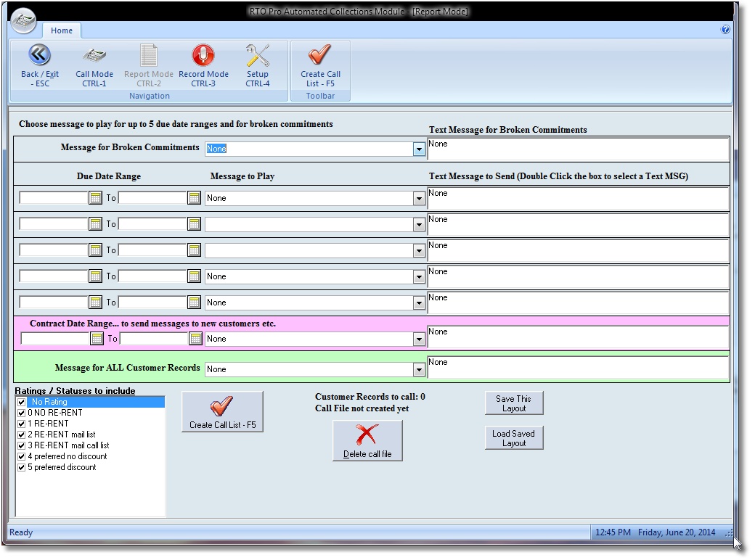Toggle the 1 RE-RENT checkbox

[x=22, y=424]
